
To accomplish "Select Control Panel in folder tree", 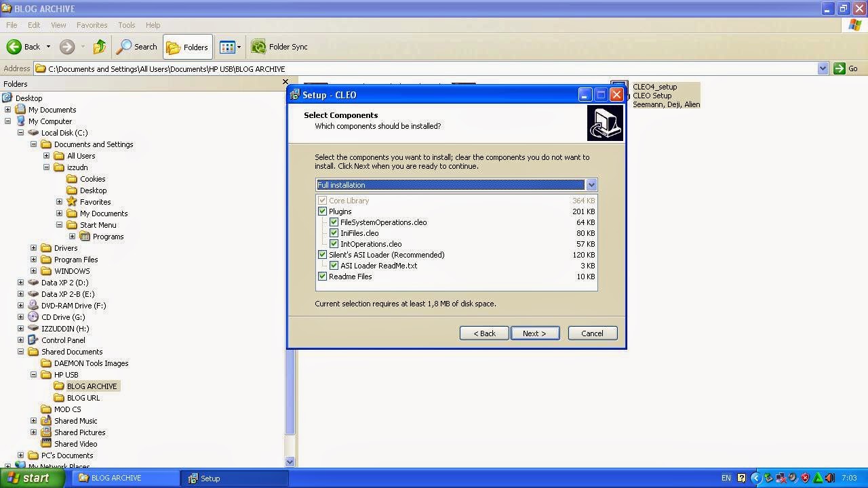I will pyautogui.click(x=63, y=340).
